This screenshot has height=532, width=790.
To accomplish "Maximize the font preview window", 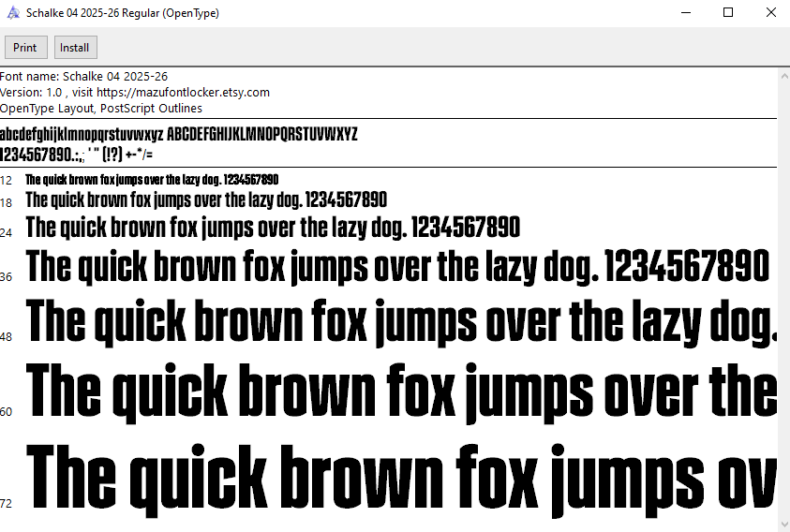I will coord(728,13).
